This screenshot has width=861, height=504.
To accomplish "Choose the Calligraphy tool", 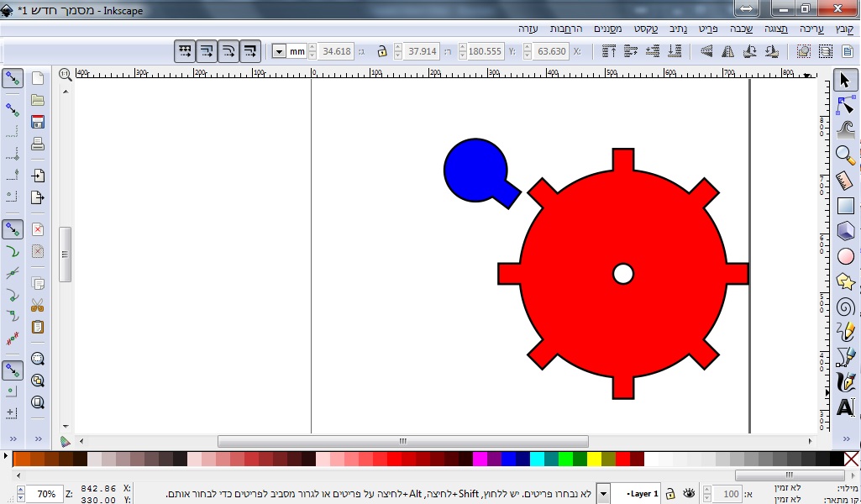I will [x=845, y=382].
